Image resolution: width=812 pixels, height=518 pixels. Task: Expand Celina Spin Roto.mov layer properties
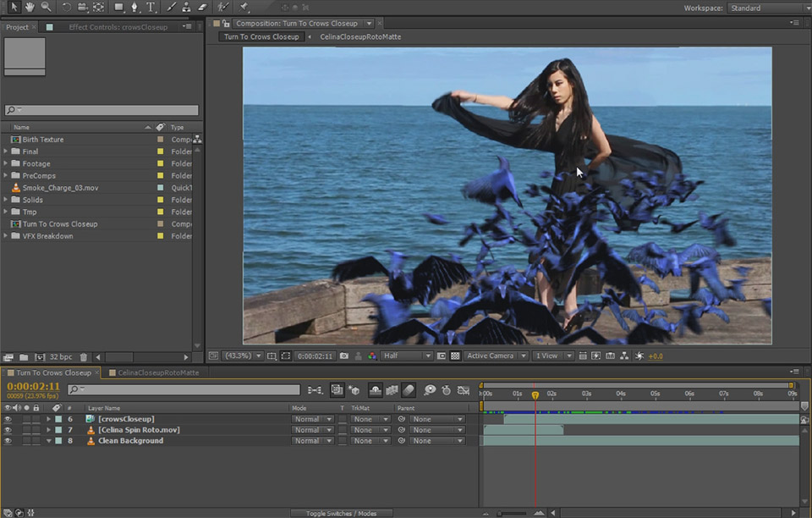click(49, 430)
